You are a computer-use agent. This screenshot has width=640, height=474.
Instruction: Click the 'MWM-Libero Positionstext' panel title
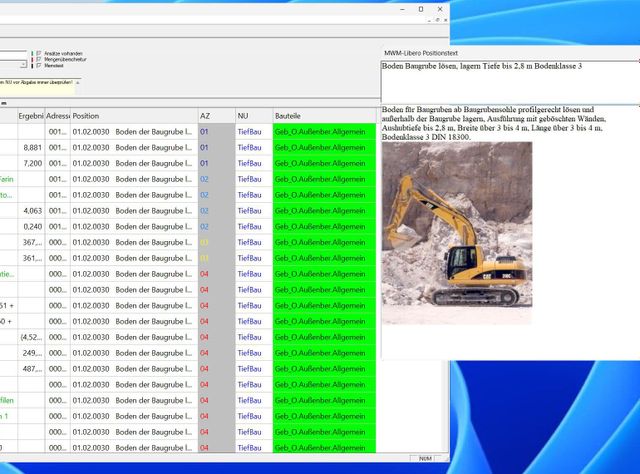pyautogui.click(x=420, y=53)
